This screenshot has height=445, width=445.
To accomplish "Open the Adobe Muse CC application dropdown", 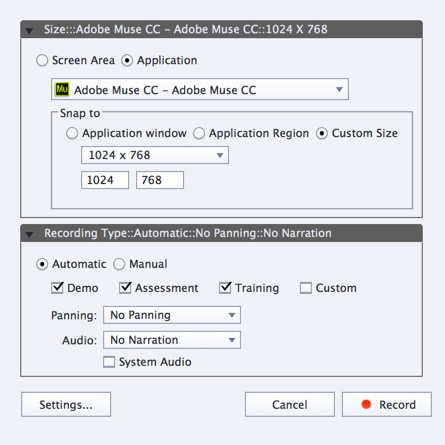I will click(x=200, y=89).
